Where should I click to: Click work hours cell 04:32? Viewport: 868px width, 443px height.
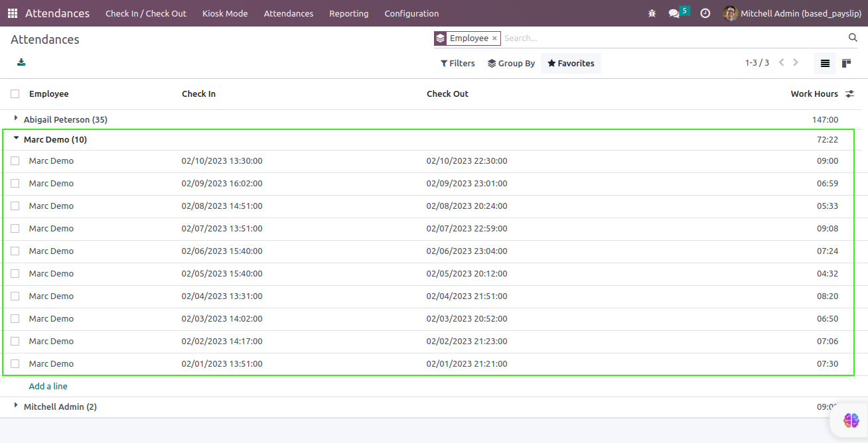828,274
